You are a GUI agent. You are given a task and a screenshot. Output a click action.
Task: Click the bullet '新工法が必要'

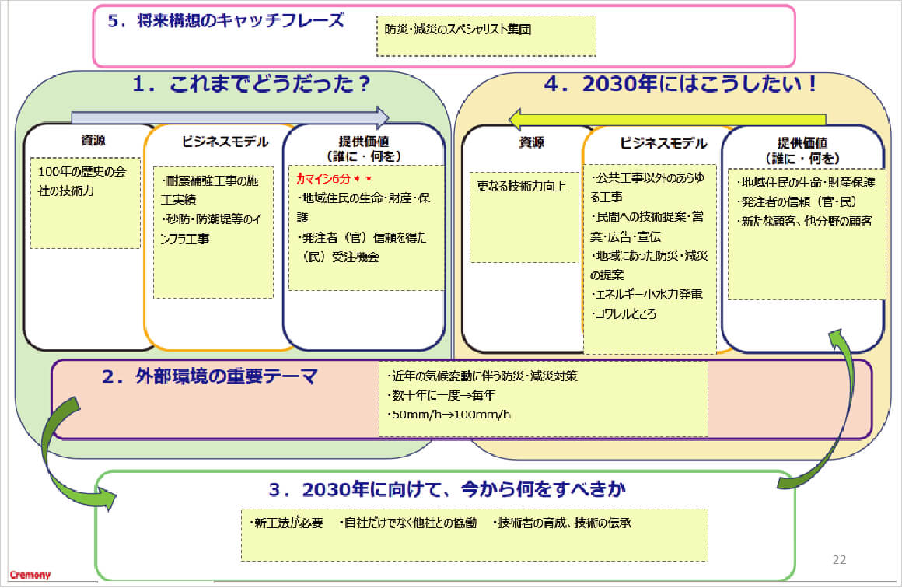pyautogui.click(x=286, y=523)
